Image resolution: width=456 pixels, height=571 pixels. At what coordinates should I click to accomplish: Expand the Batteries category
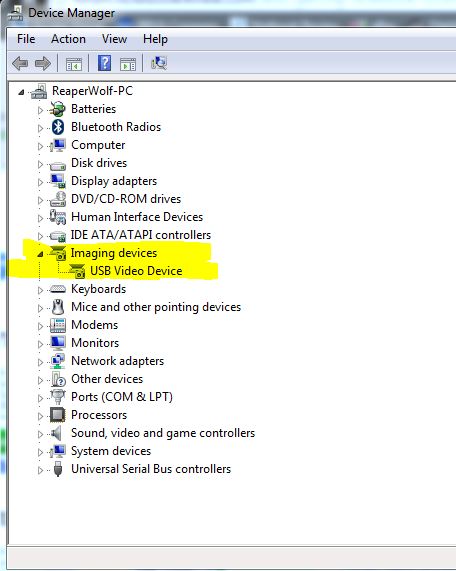[40, 110]
